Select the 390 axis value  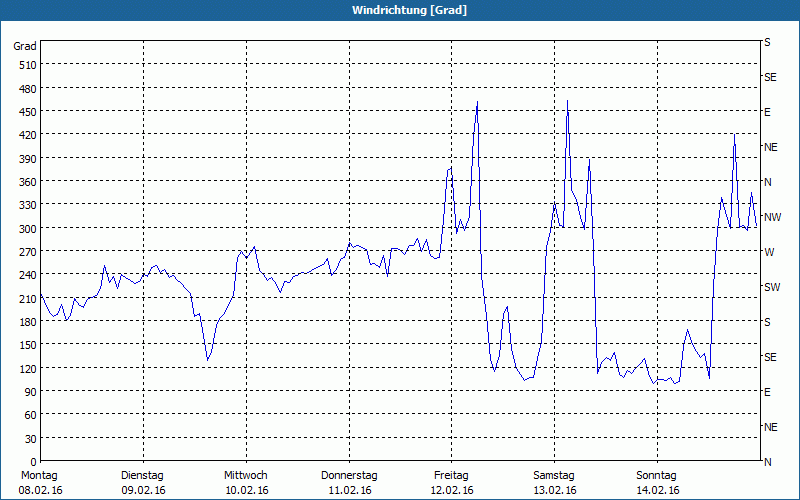(x=28, y=159)
